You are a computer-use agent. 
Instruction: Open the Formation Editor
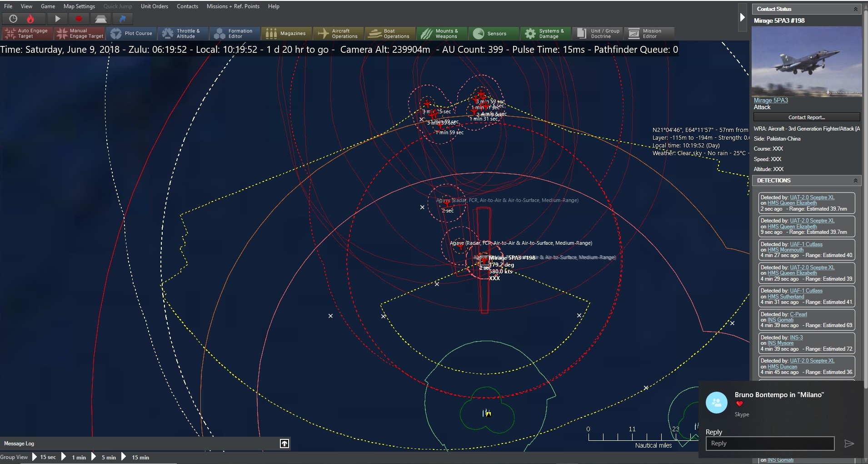(234, 33)
